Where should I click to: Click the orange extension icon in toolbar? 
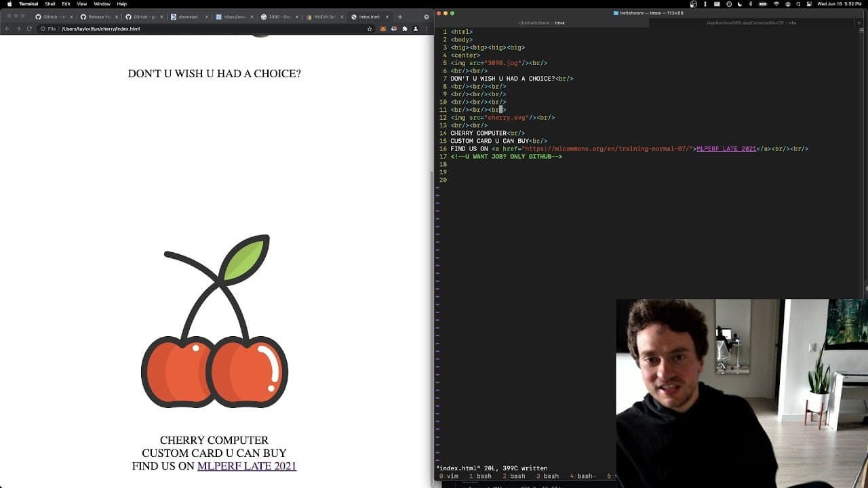(383, 29)
